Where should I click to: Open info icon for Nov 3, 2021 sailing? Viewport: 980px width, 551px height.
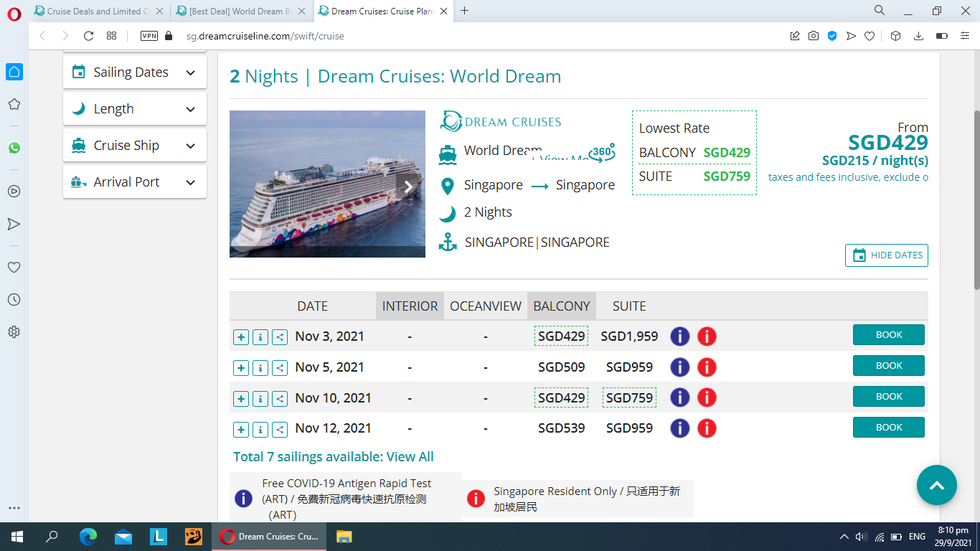click(260, 337)
